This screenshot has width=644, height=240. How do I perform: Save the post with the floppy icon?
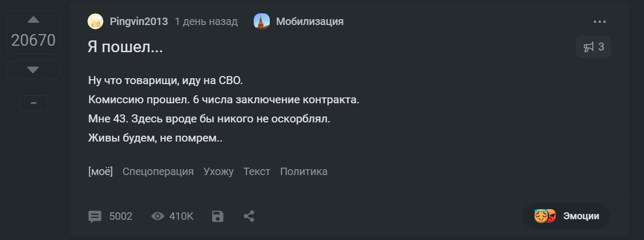pos(218,216)
